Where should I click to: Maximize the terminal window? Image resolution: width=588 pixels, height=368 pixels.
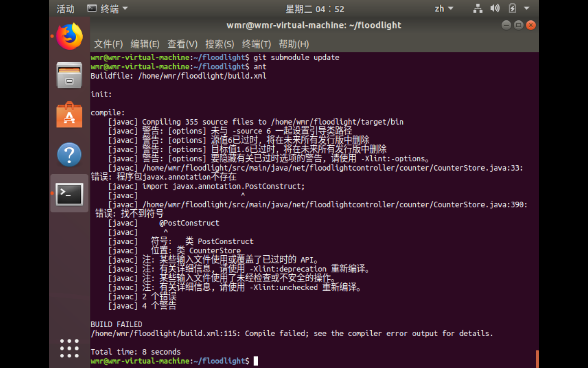click(518, 25)
